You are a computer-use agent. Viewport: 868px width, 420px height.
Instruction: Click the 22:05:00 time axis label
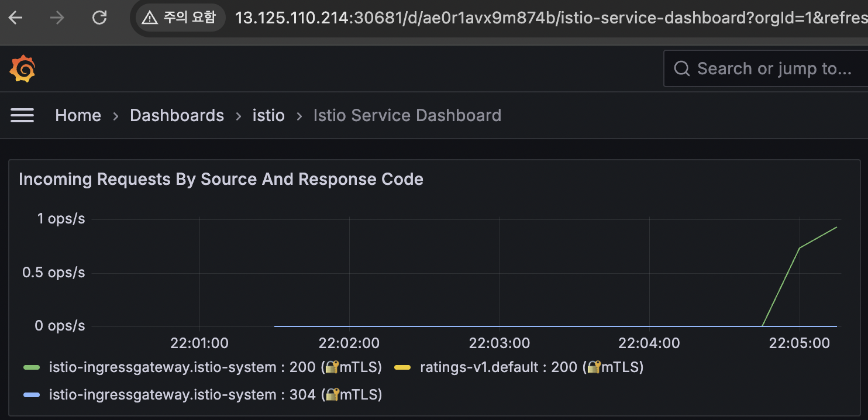799,343
